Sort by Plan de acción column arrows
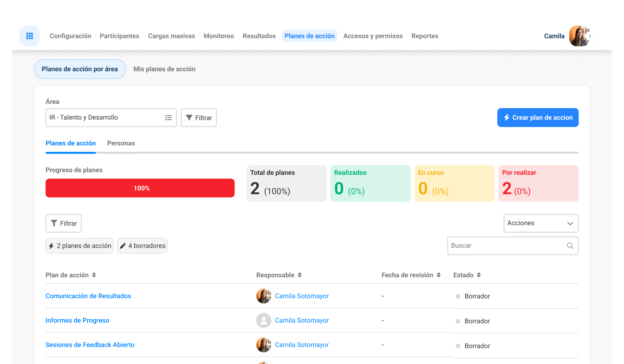 [x=94, y=275]
